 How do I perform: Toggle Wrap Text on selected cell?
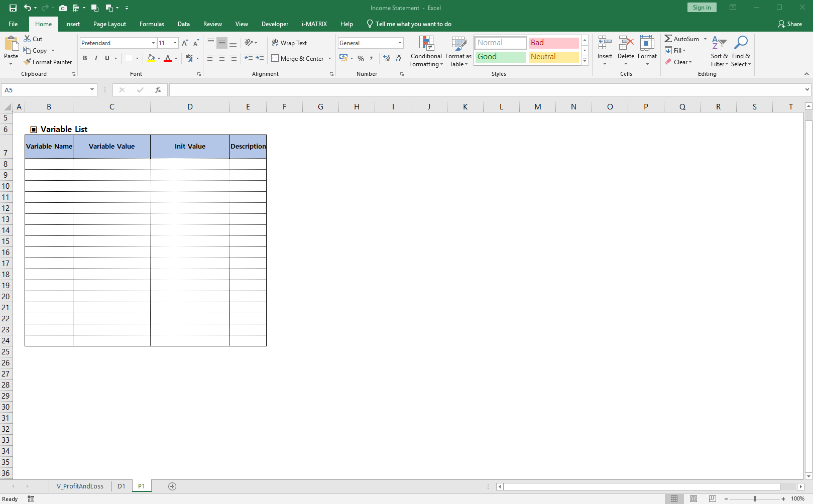point(289,43)
